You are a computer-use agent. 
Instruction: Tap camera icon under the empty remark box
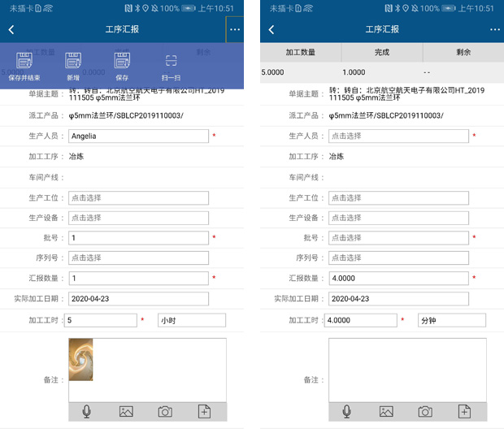pos(425,411)
